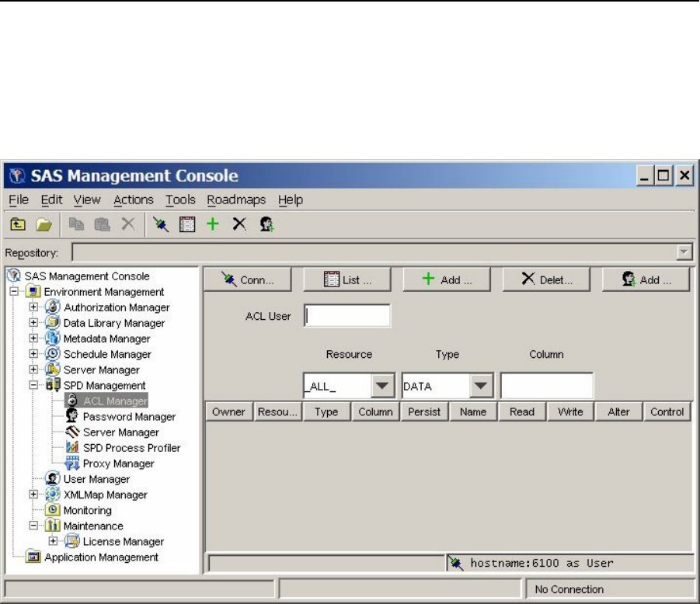Click the License Manager icon
The width and height of the screenshot is (700, 604).
coord(72,541)
